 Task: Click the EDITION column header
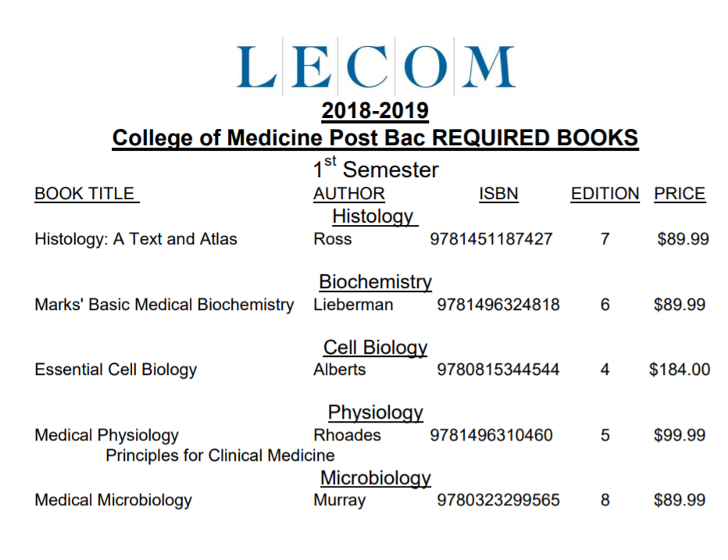coord(605,194)
